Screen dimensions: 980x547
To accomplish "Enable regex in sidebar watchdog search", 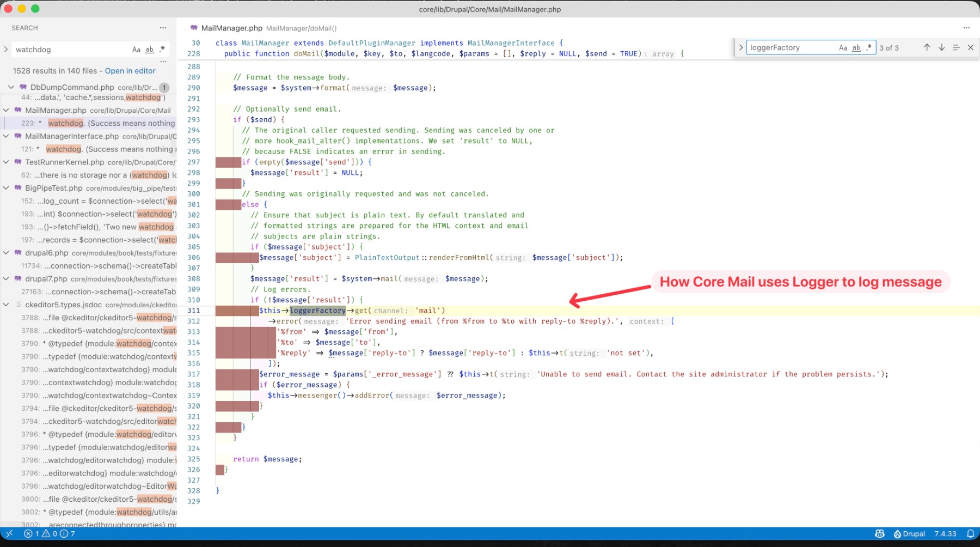I will coord(162,50).
